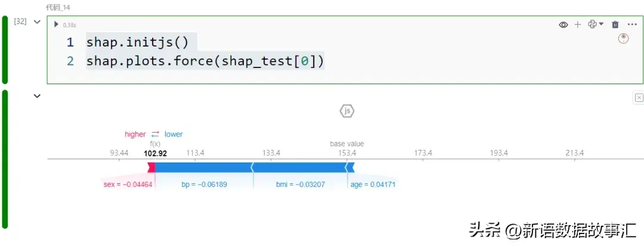Open the cell's more options menu
The width and height of the screenshot is (644, 246).
pos(632,24)
